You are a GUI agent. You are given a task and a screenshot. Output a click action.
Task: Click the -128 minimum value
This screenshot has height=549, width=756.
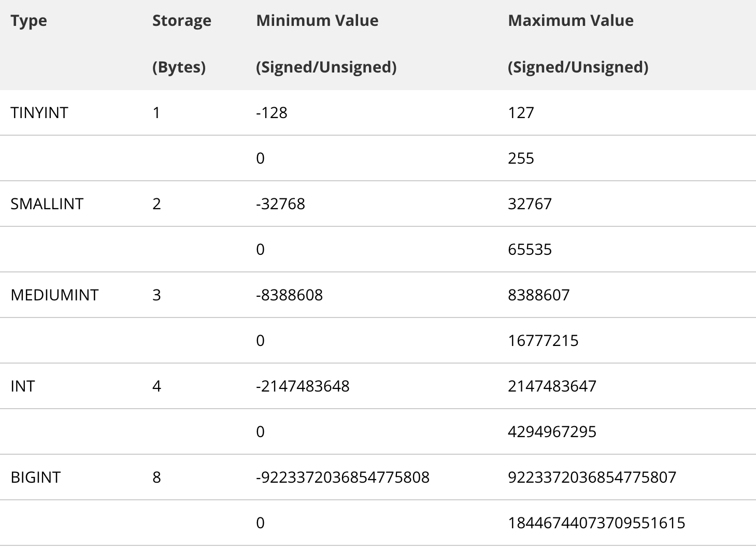(272, 113)
